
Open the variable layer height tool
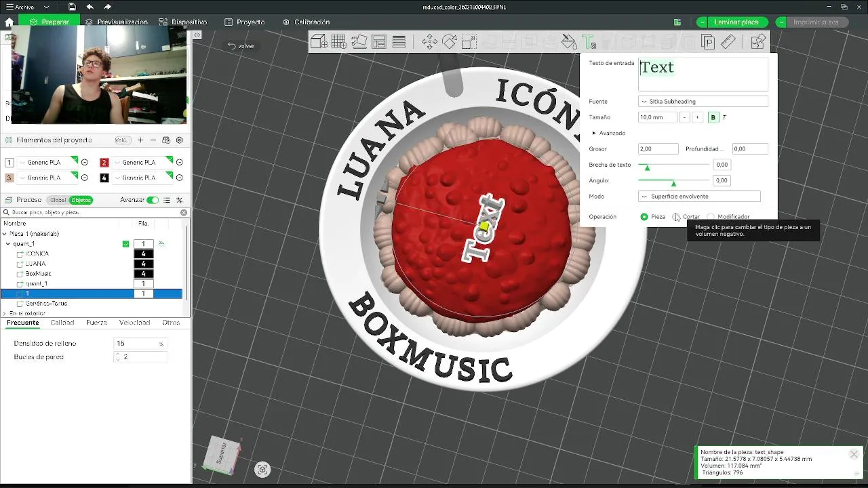[x=399, y=42]
